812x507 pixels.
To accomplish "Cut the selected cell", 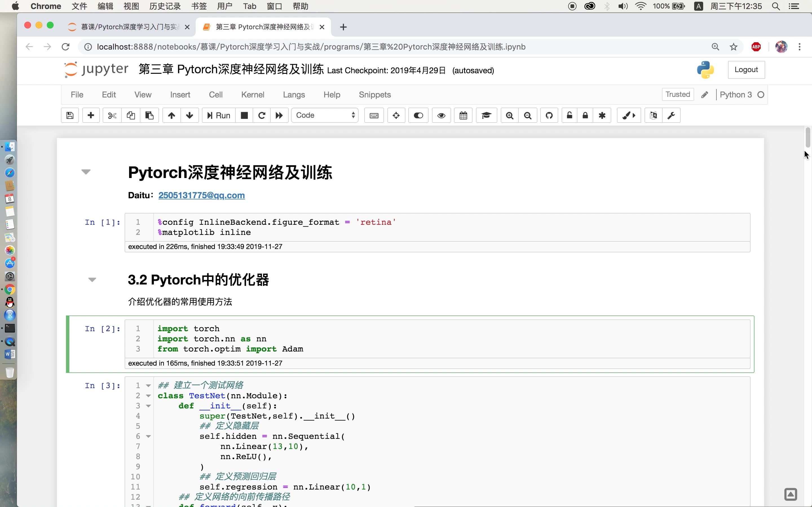I will [x=112, y=115].
